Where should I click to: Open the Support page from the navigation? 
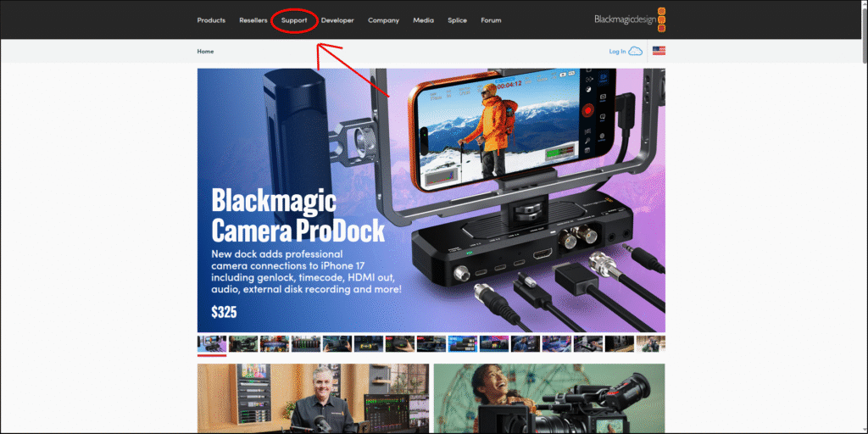(x=294, y=20)
